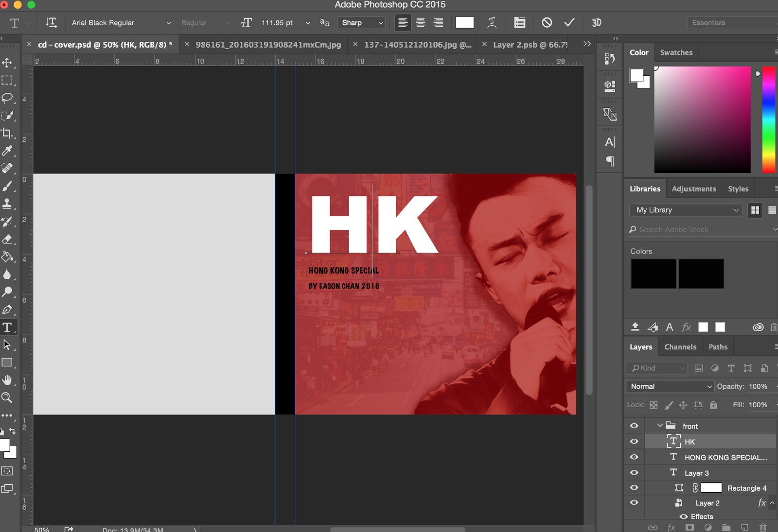
Task: Align text left
Action: [x=403, y=22]
